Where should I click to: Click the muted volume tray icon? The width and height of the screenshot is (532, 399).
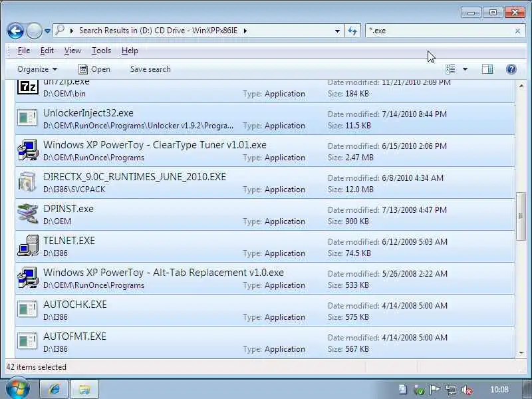click(x=467, y=390)
